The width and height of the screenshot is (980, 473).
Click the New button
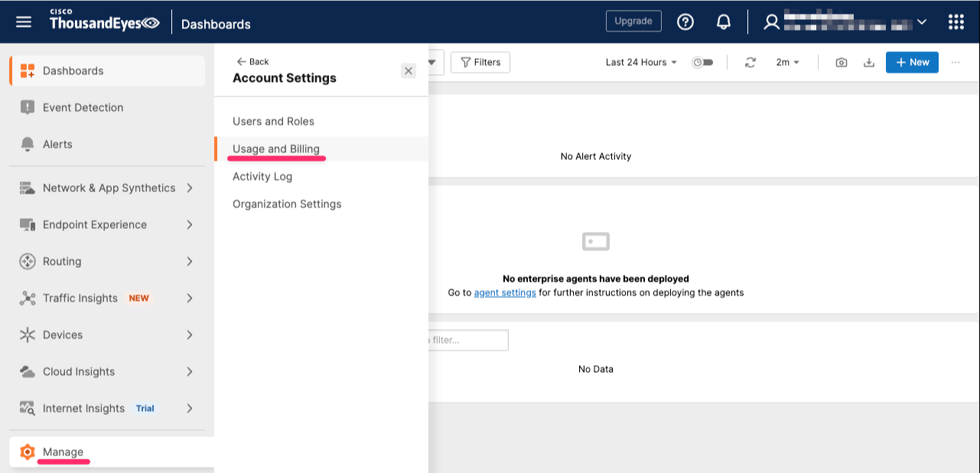coord(912,63)
